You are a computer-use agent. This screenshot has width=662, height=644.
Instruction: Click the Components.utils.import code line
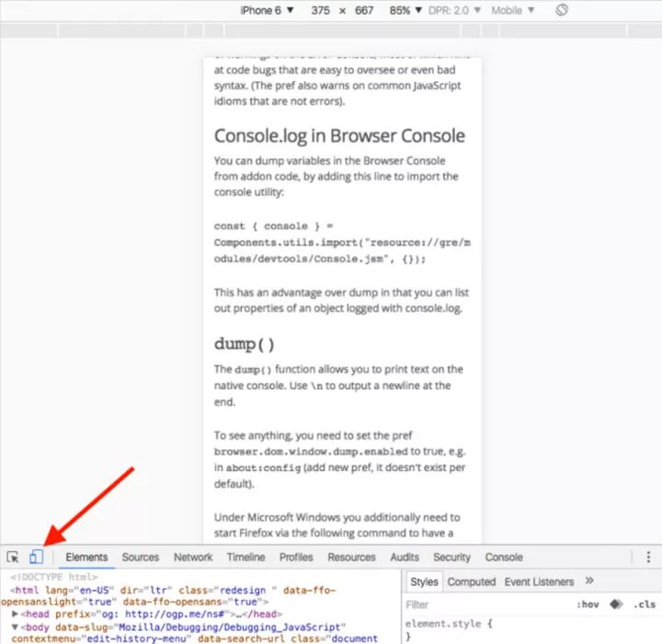[342, 242]
